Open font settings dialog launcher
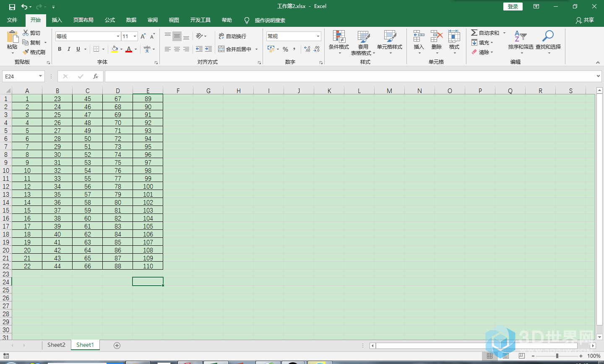 (156, 62)
